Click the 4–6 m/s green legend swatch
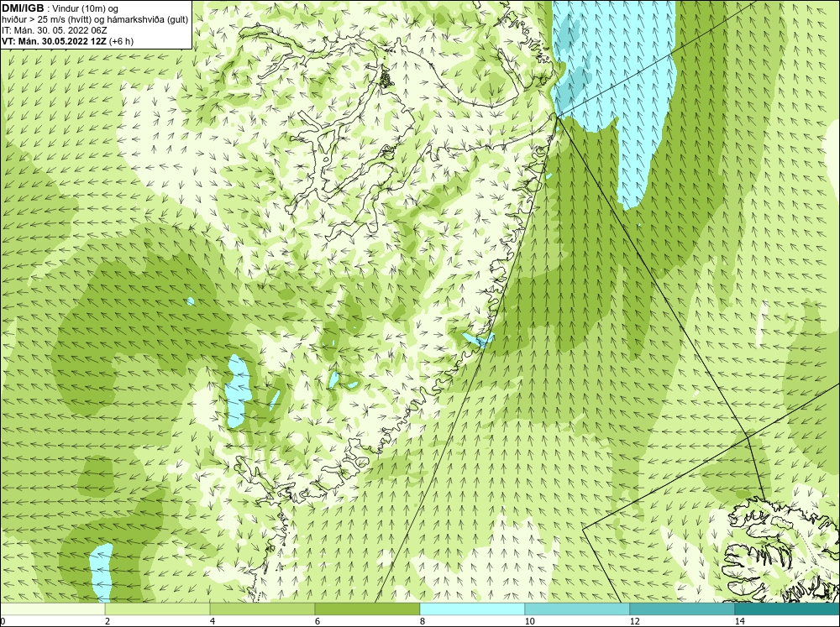The height and width of the screenshot is (627, 840). [x=262, y=609]
